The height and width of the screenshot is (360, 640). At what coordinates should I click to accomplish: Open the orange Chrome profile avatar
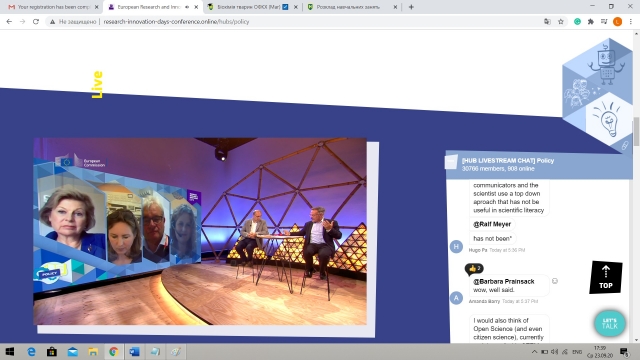pyautogui.click(x=618, y=22)
